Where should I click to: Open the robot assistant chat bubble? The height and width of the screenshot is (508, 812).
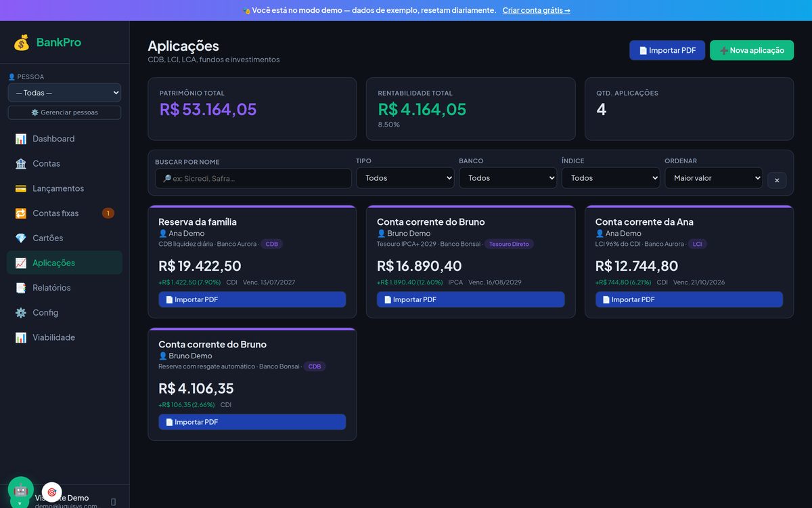click(x=20, y=489)
